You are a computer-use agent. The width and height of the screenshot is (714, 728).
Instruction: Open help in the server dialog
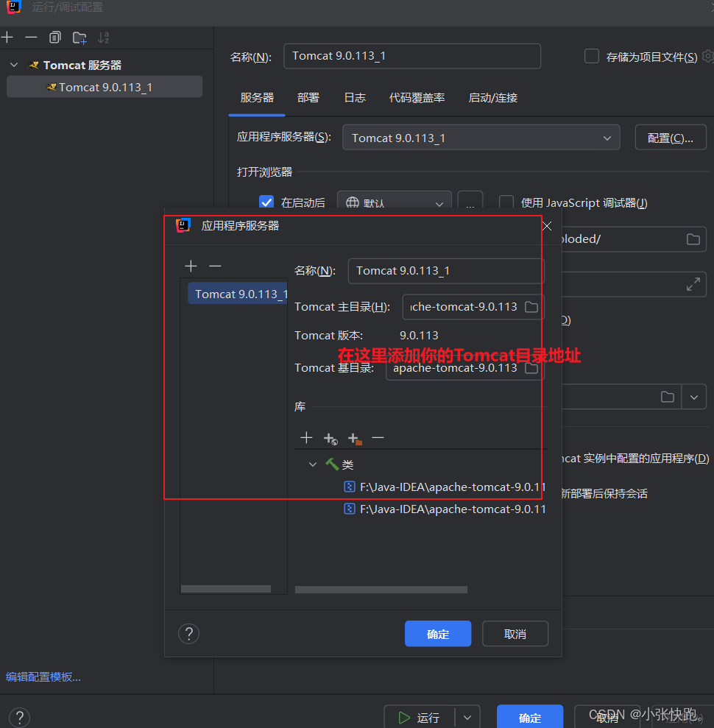[x=189, y=633]
